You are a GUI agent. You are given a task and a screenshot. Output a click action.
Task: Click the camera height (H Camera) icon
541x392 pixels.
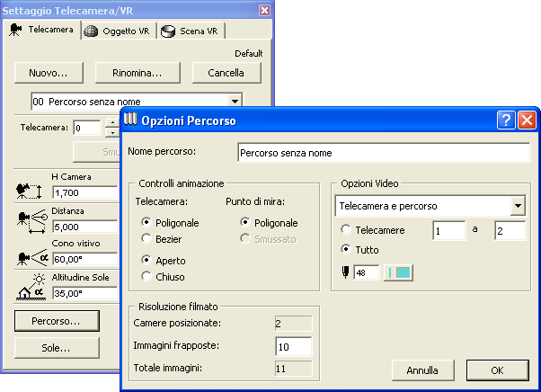click(30, 191)
